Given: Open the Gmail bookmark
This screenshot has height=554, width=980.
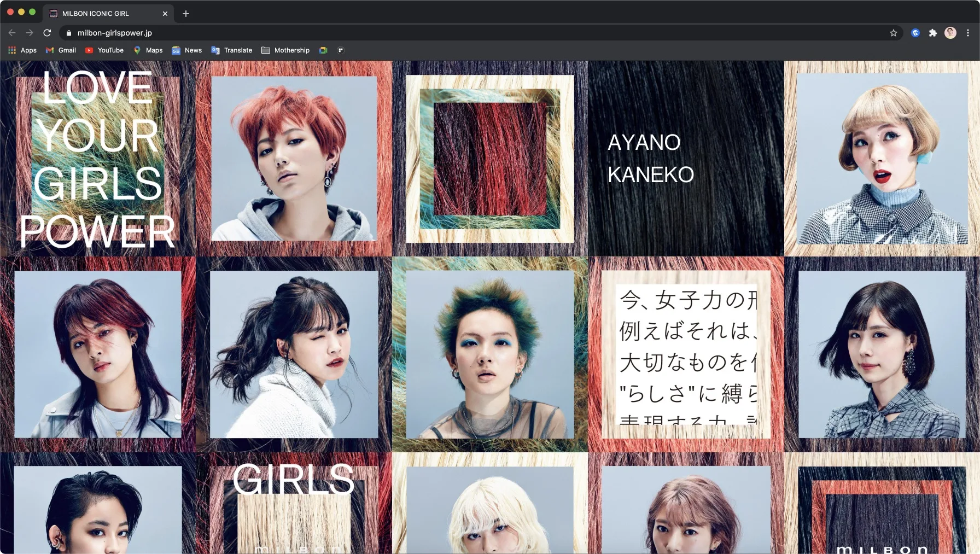Looking at the screenshot, I should [x=61, y=50].
